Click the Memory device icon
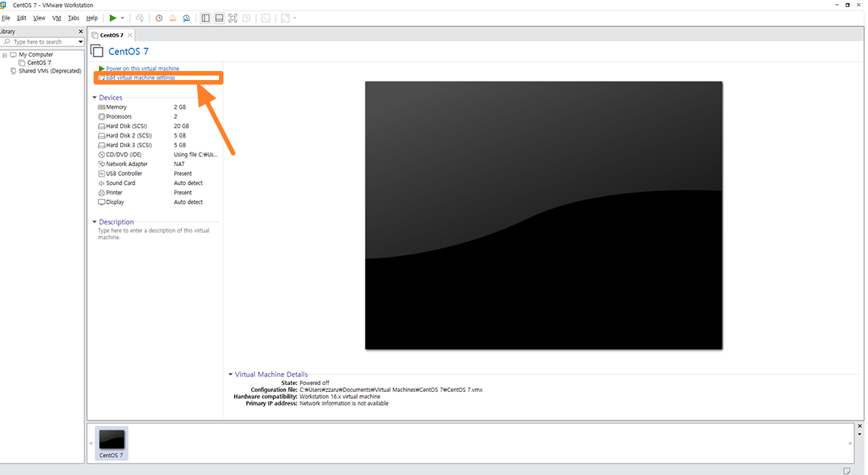 pos(101,107)
